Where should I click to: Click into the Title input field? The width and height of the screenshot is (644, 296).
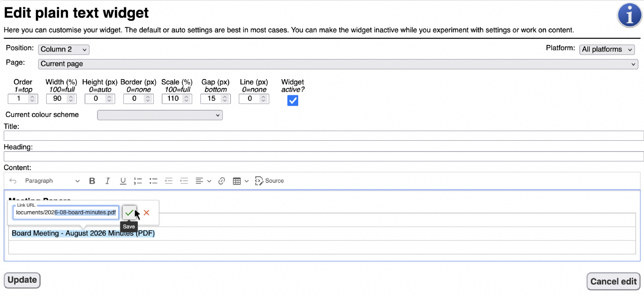point(324,136)
